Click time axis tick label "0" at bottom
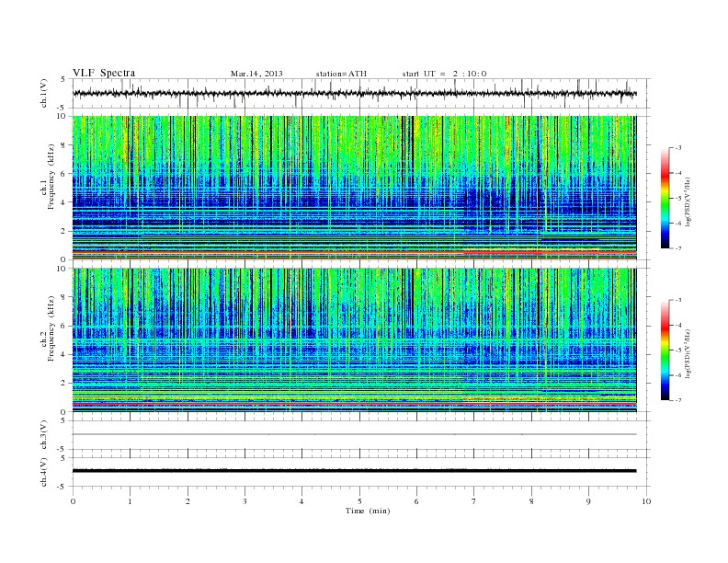Screen dimensions: 728x563 (73, 501)
